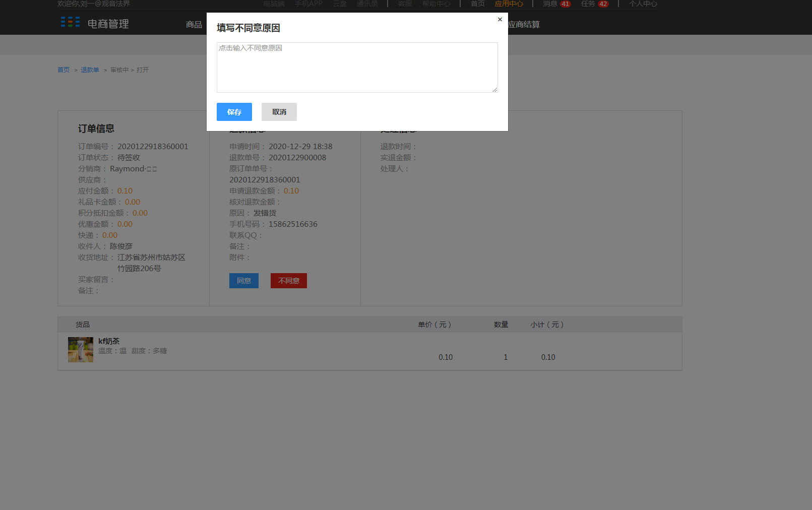
Task: Open 消息 with badge 41
Action: pyautogui.click(x=556, y=4)
